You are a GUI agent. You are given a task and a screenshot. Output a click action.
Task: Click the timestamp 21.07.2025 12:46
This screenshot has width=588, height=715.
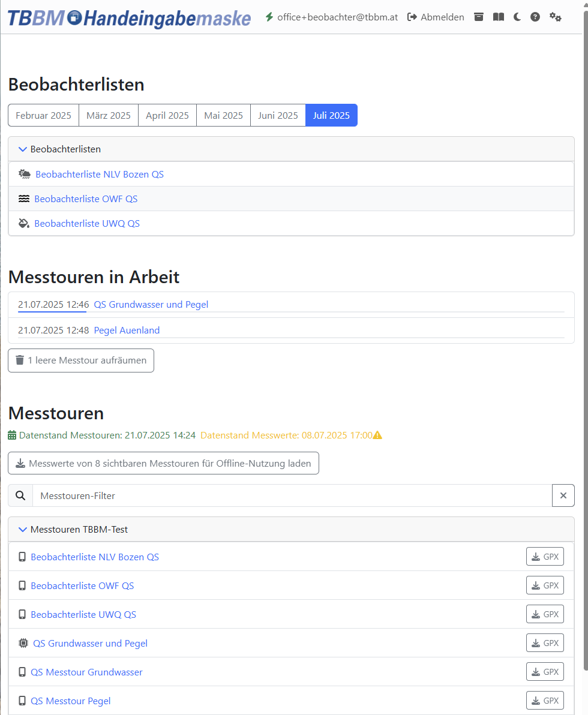(x=53, y=304)
